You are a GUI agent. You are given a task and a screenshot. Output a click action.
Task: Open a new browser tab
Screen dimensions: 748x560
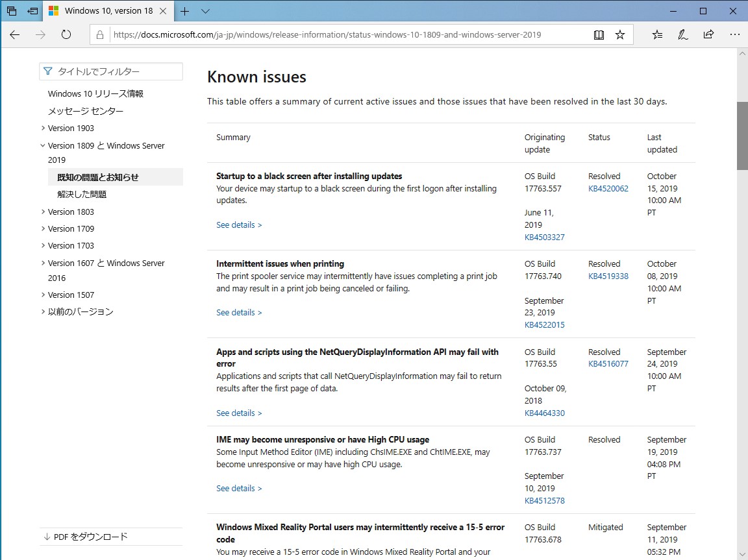point(186,10)
